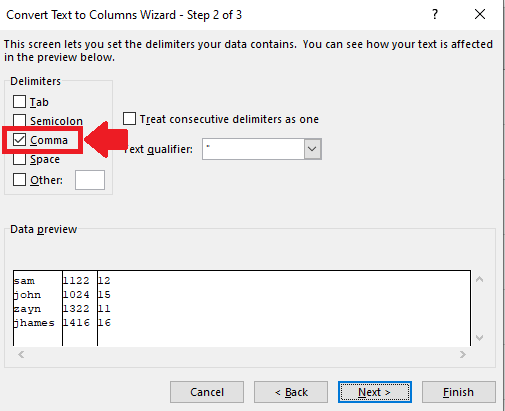The width and height of the screenshot is (505, 411).
Task: Toggle Treat consecutive delimiters as one
Action: (x=129, y=119)
